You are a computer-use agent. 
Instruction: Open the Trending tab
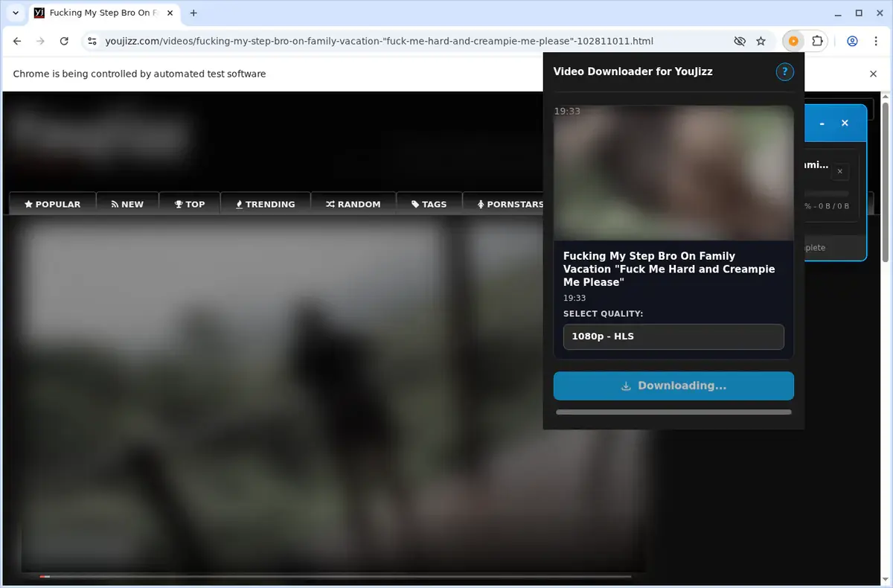click(265, 204)
